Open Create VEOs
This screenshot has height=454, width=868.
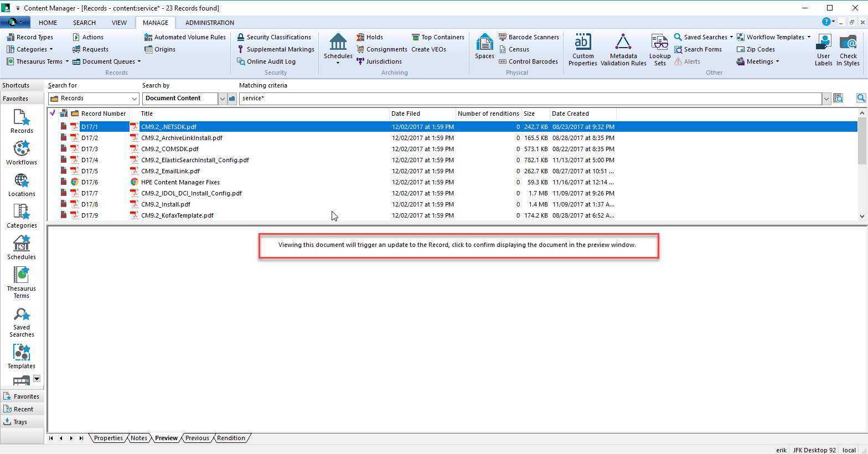[x=428, y=49]
